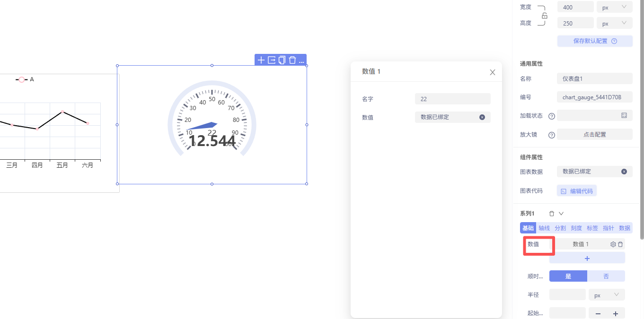Click the help icon beside 放大镜

point(551,135)
